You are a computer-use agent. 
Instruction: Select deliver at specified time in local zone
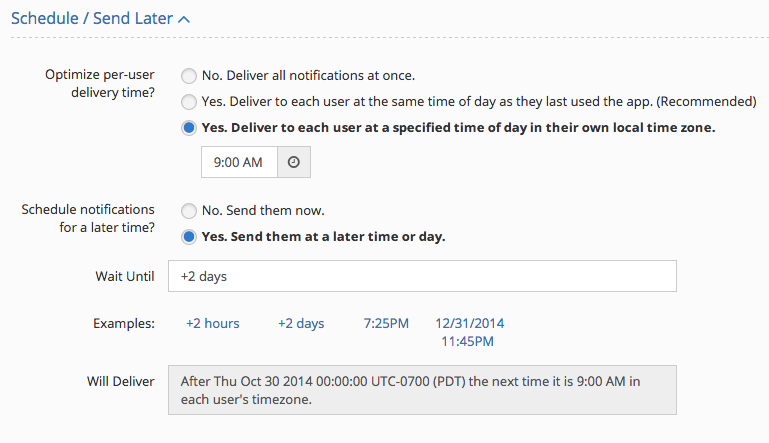pyautogui.click(x=189, y=128)
